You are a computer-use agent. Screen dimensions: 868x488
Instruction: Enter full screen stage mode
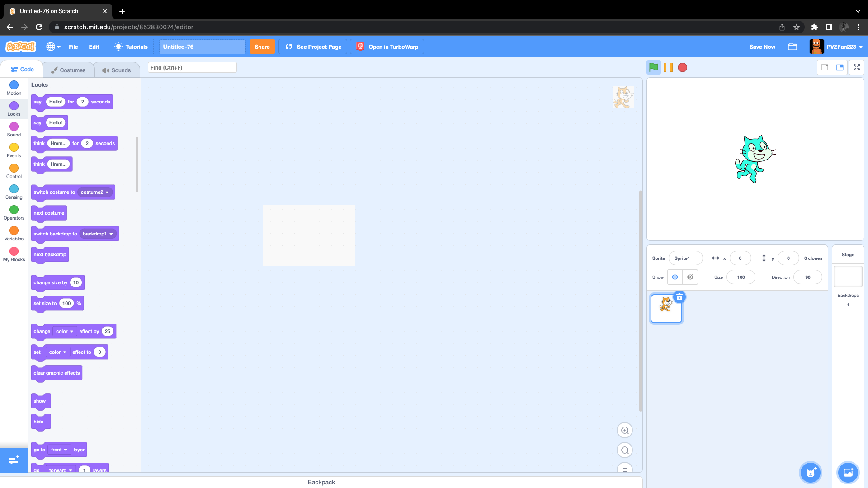click(856, 67)
